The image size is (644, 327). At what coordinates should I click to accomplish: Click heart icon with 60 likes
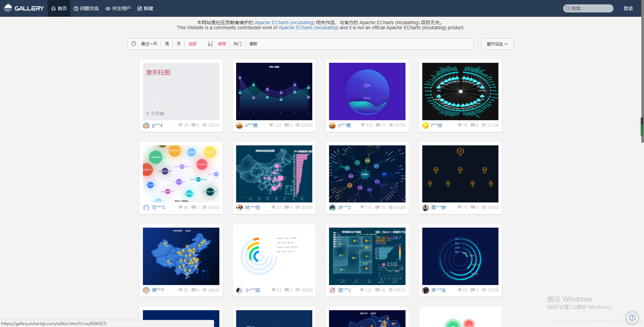point(180,290)
